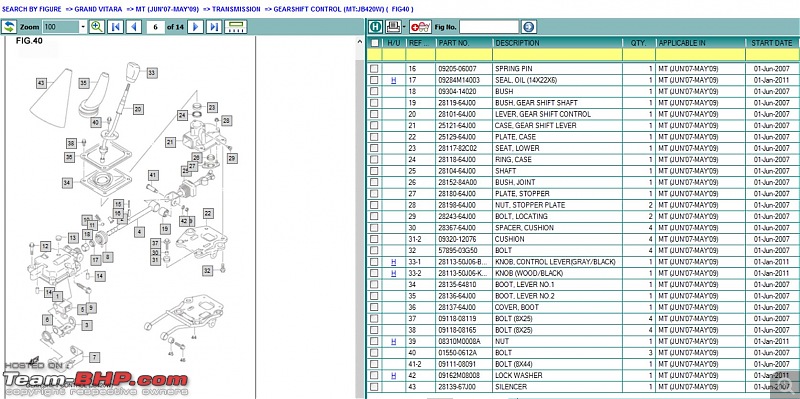
Task: Click description CASE, GEAR SHIFT LEVER
Action: tap(536, 126)
